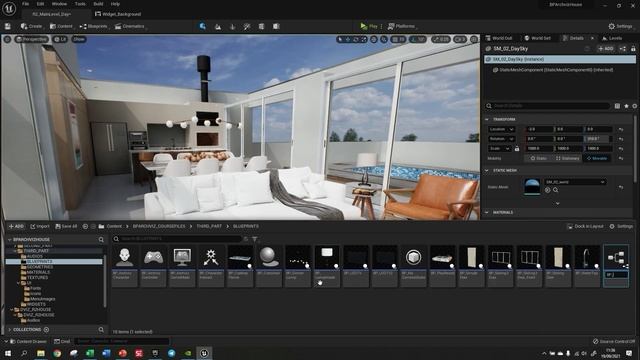
Task: Collapse the Transform section
Action: pyautogui.click(x=487, y=119)
